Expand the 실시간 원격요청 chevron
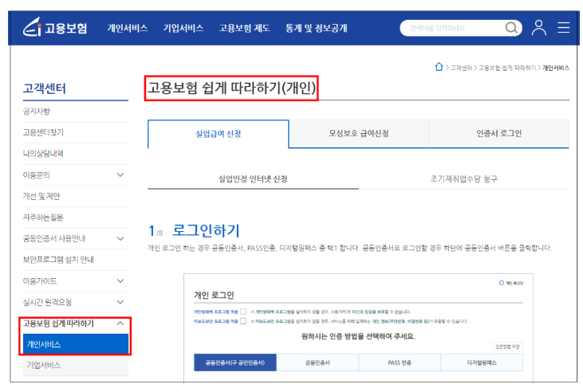The image size is (583, 392). click(120, 302)
